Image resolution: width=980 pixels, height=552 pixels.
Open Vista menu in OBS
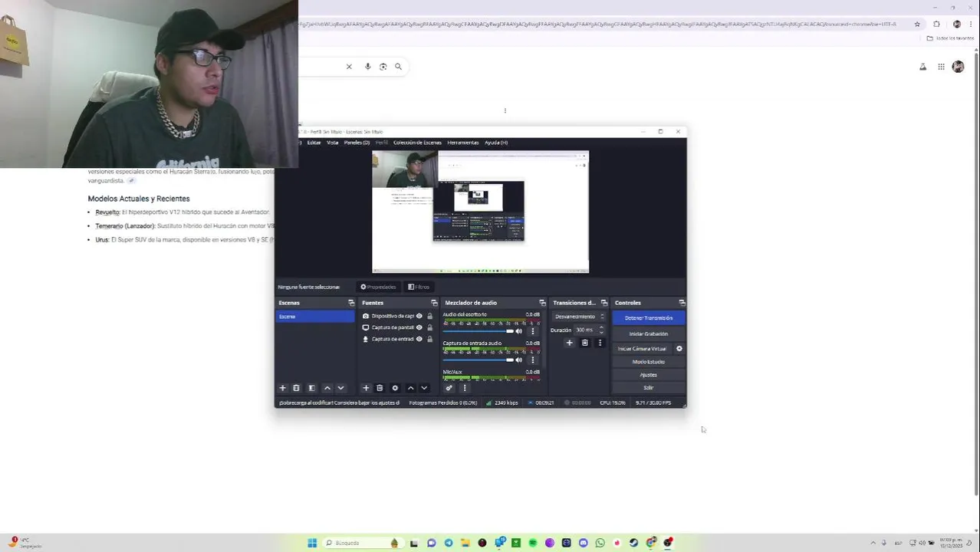(332, 143)
